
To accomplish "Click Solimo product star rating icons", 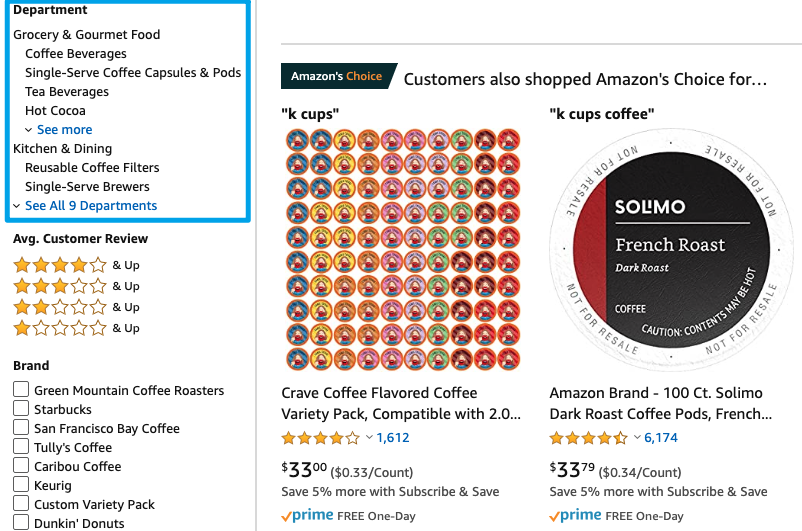I will coord(589,438).
